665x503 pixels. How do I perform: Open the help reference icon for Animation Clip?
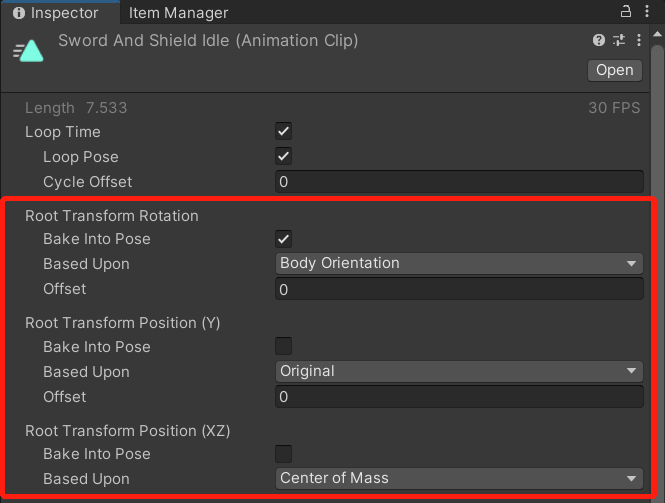598,40
